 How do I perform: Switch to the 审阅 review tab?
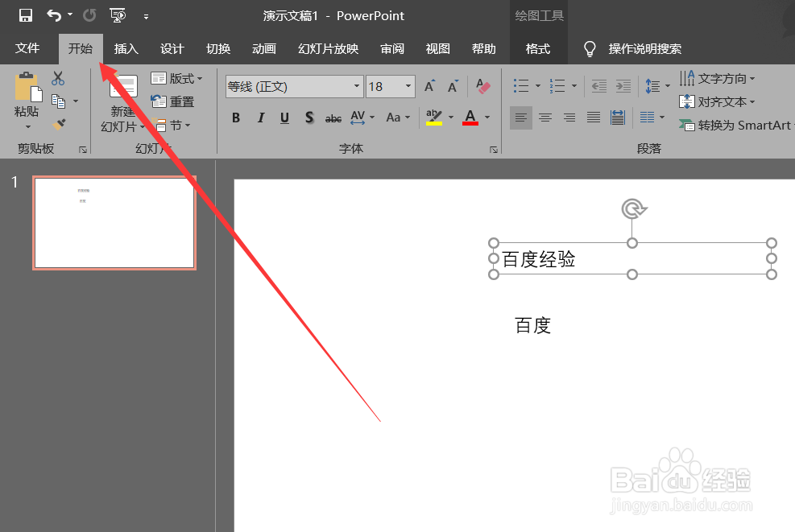[392, 48]
